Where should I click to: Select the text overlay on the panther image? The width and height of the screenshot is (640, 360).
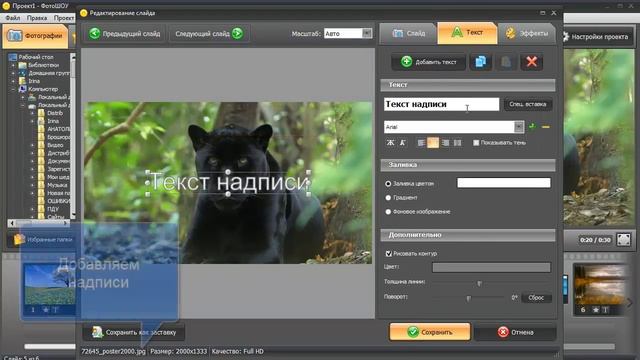229,182
